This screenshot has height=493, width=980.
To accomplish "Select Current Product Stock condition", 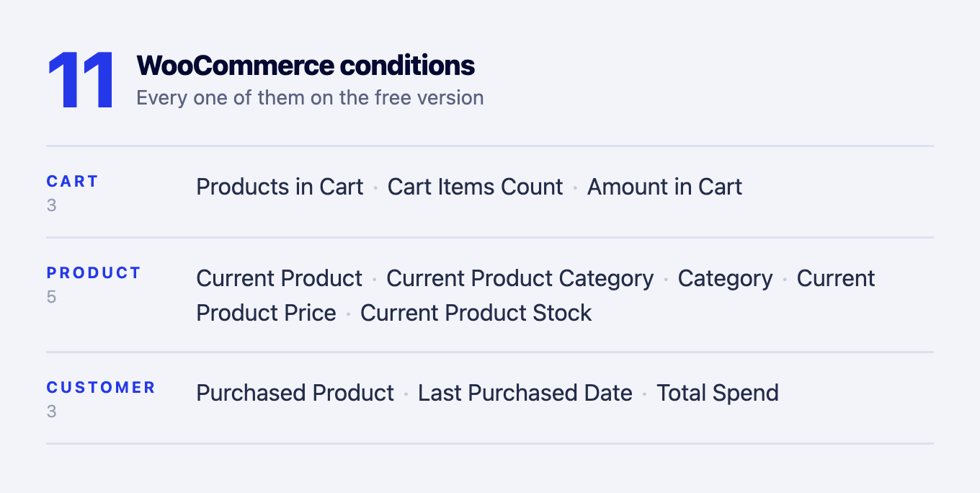I will pyautogui.click(x=476, y=313).
